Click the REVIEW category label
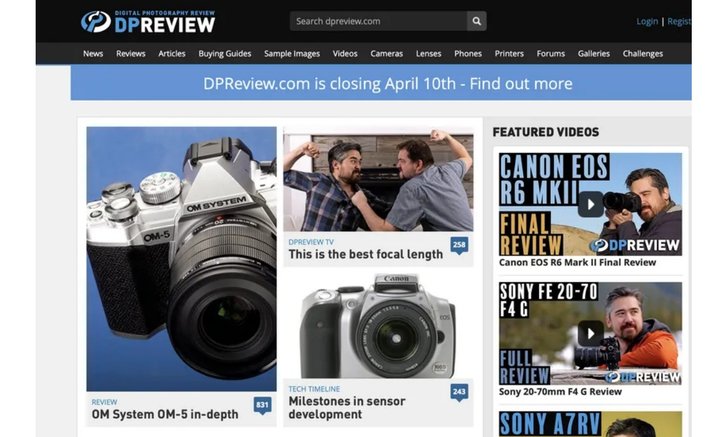Screen dimensions: 728x437 [104, 402]
